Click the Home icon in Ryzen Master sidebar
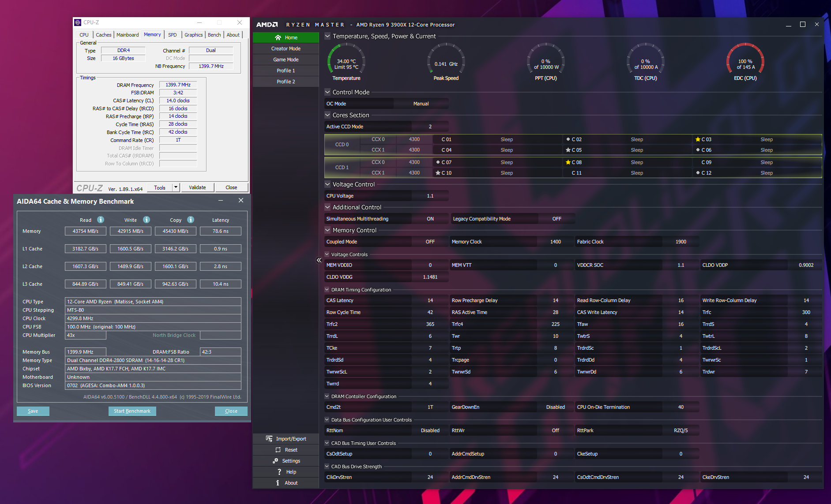The image size is (831, 504). click(x=278, y=37)
